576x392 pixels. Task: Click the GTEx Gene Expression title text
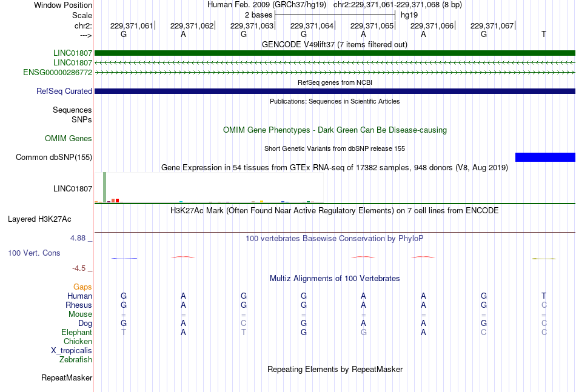335,168
